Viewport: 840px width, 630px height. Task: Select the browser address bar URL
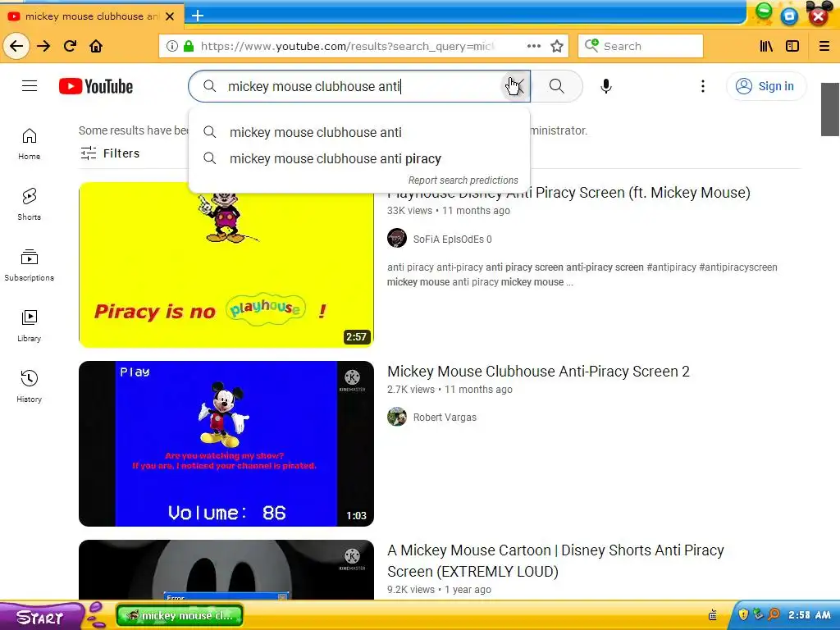coord(347,46)
